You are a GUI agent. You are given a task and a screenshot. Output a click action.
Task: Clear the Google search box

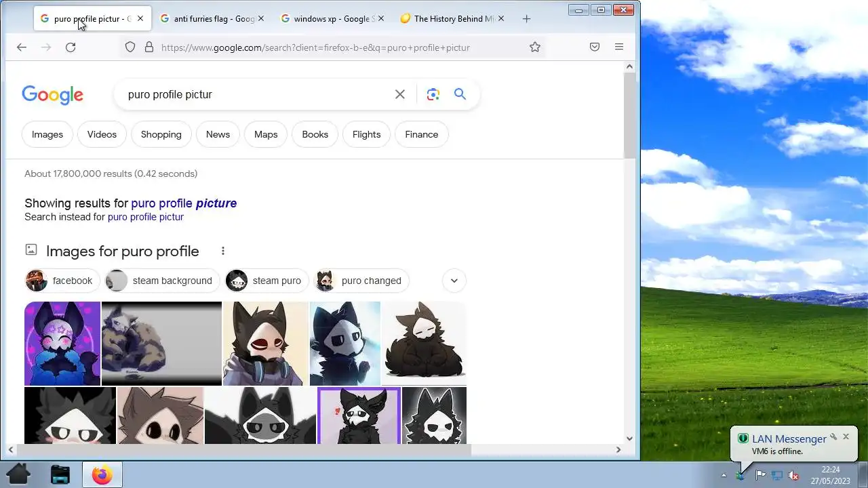tap(400, 94)
